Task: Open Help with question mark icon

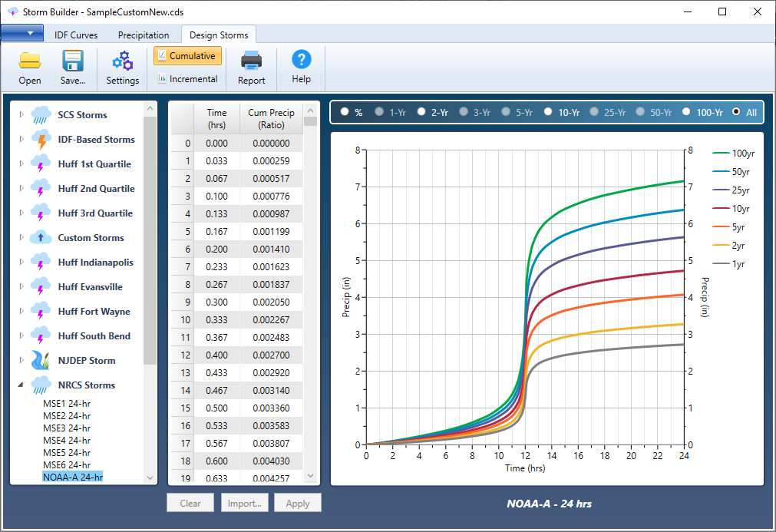Action: point(301,60)
